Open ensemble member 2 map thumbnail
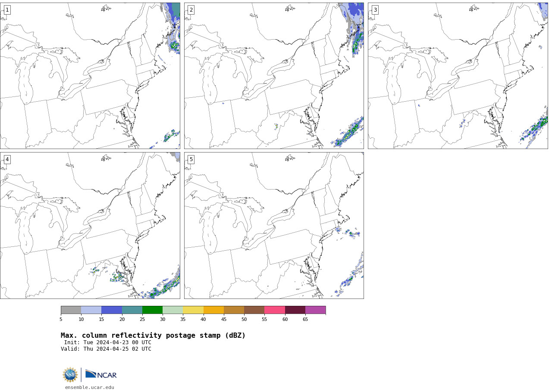Image resolution: width=552 pixels, height=392 pixels. tap(274, 76)
